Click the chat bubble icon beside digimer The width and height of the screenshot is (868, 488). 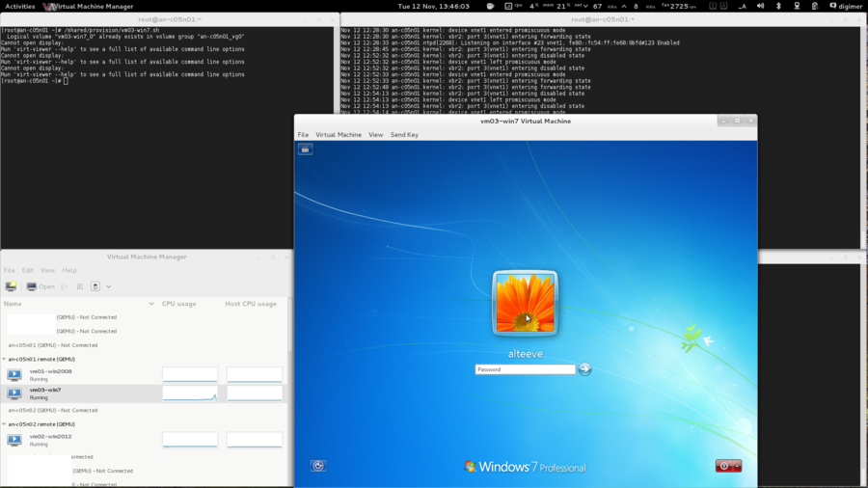[x=832, y=6]
